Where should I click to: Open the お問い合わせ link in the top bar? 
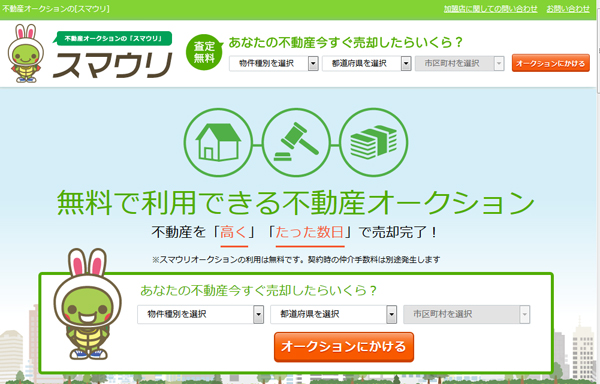click(x=568, y=9)
